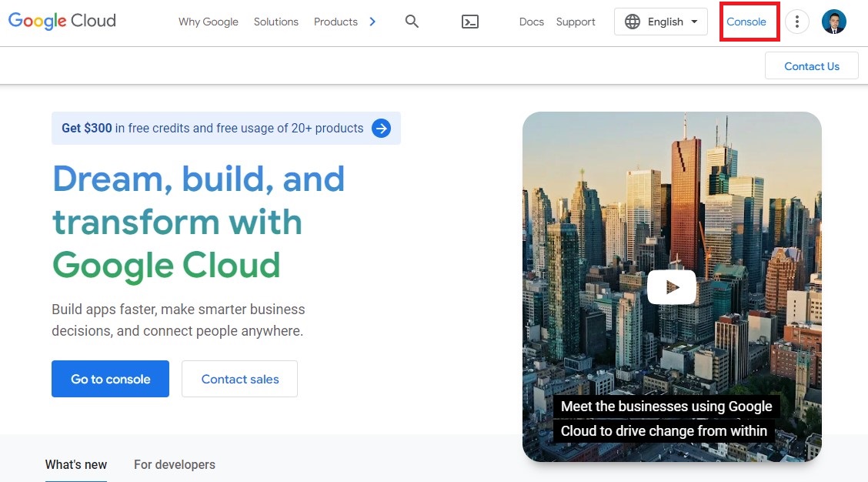The width and height of the screenshot is (868, 482).
Task: Click the Console link in header
Action: [746, 22]
